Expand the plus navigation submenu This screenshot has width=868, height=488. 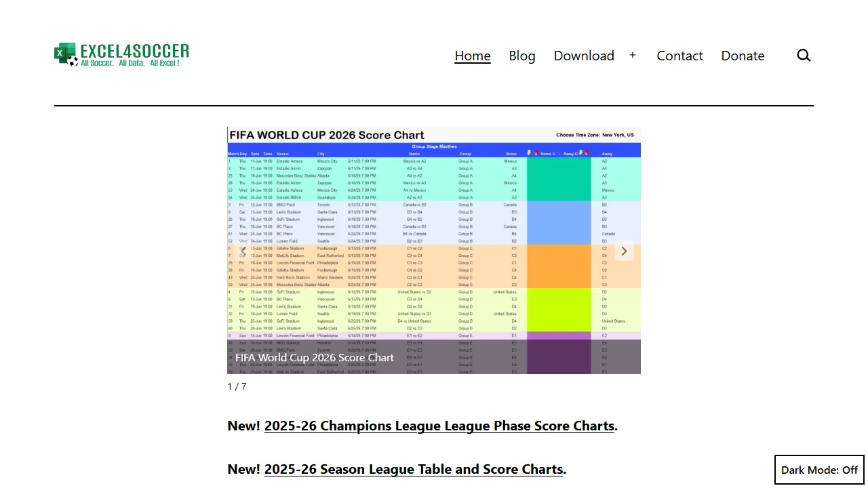(632, 56)
